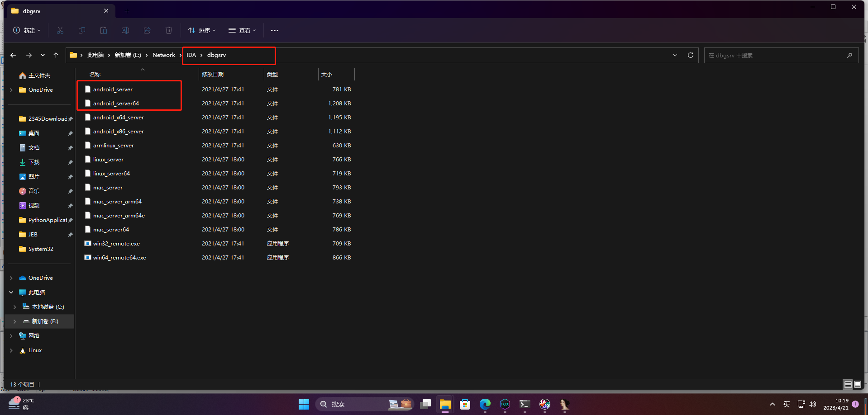Select win64_remote64.exe file
The height and width of the screenshot is (415, 868).
pos(119,258)
